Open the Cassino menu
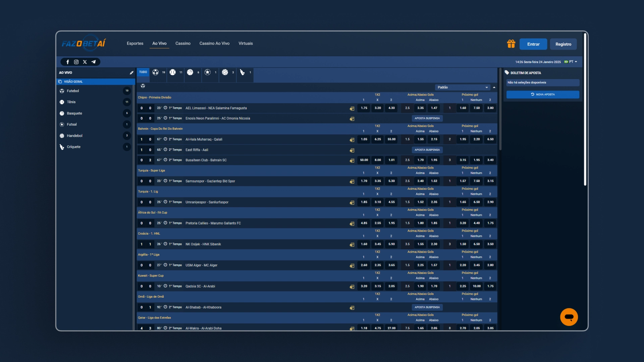This screenshot has width=644, height=362. click(x=183, y=44)
